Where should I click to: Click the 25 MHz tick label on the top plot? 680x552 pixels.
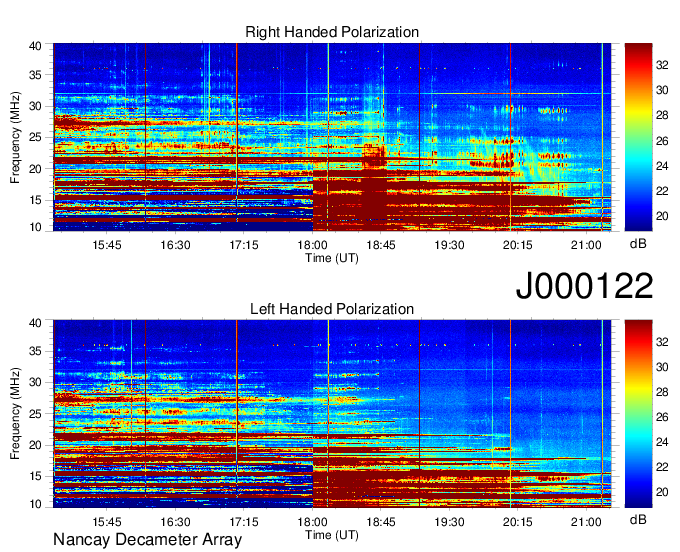pos(36,137)
